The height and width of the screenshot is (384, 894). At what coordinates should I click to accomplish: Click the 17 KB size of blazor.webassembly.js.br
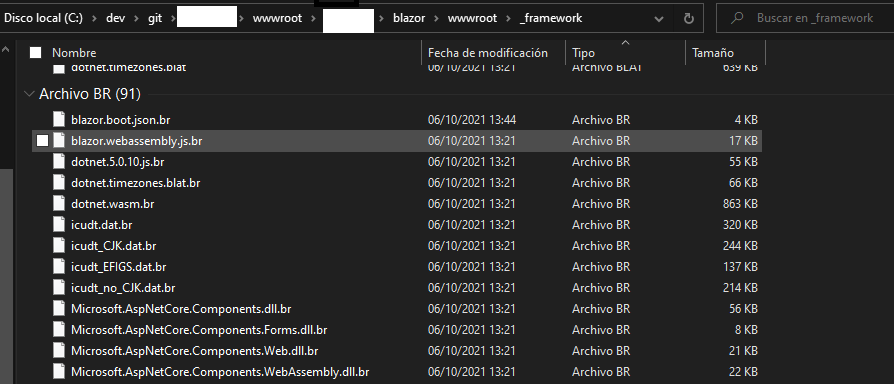pos(743,141)
